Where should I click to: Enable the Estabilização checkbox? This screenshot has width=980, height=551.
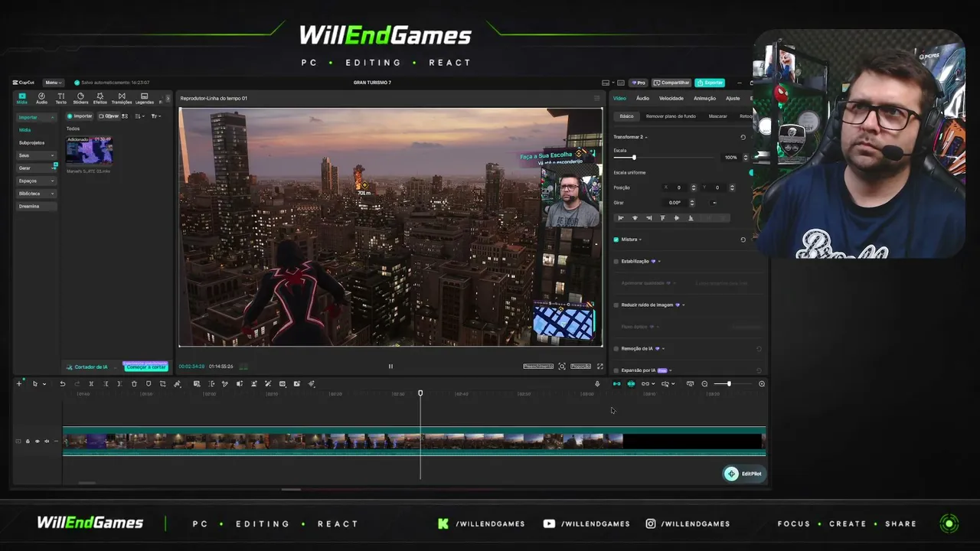click(616, 261)
